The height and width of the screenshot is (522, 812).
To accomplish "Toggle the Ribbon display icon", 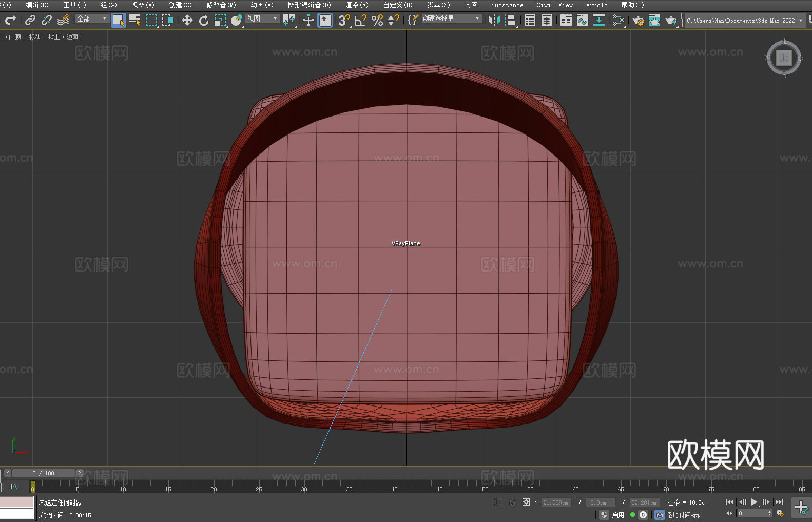I will 566,20.
